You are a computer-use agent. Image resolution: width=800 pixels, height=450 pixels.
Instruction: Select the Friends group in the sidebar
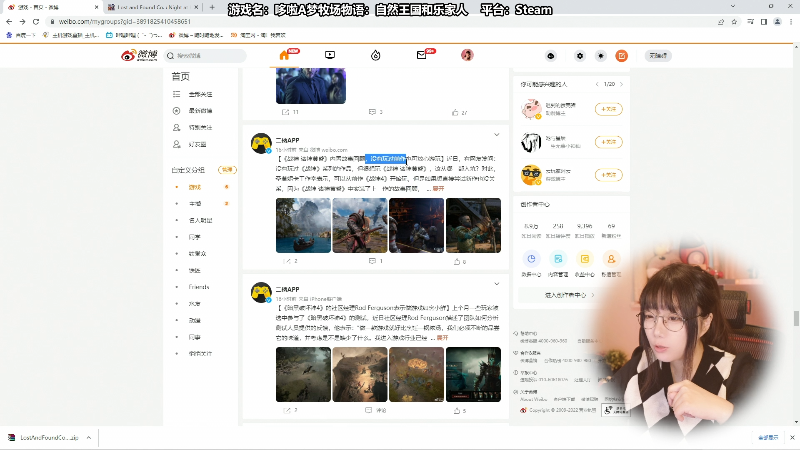tap(198, 287)
